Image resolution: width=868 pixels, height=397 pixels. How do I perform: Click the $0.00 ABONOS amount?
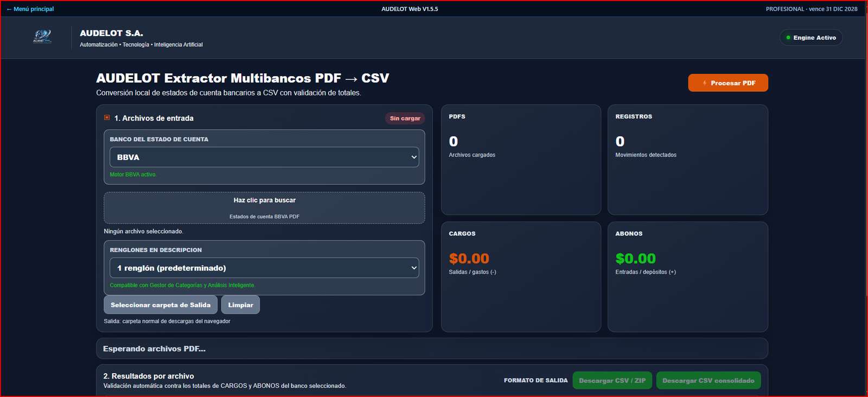coord(636,259)
